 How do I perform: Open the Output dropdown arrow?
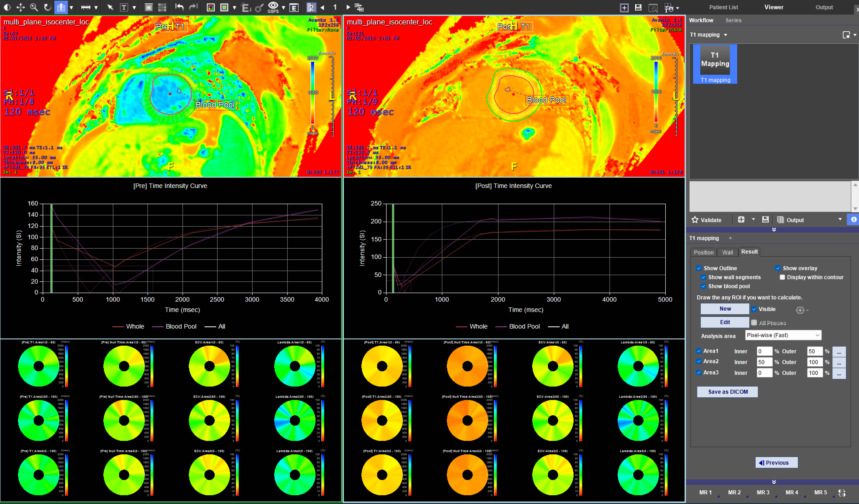(x=840, y=220)
